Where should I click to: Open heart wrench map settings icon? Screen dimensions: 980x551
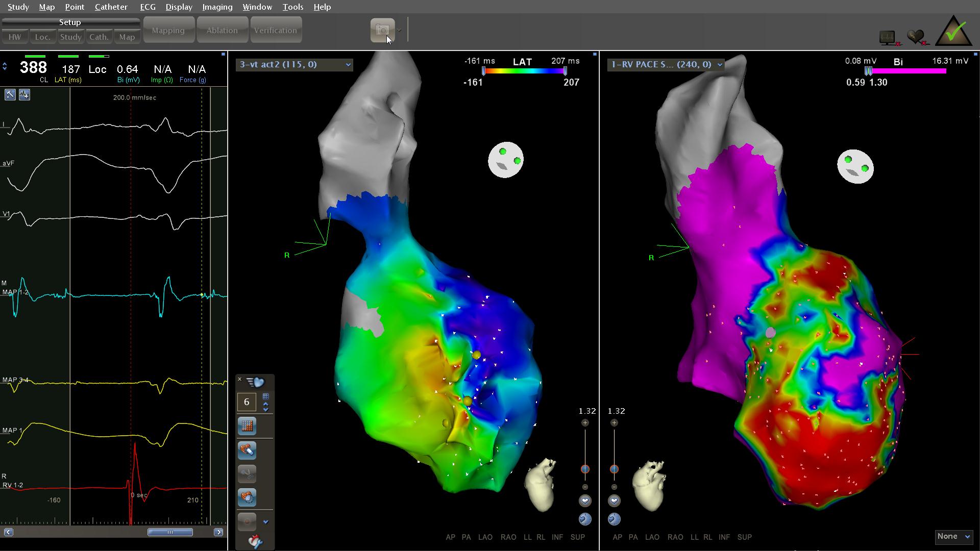click(x=255, y=541)
